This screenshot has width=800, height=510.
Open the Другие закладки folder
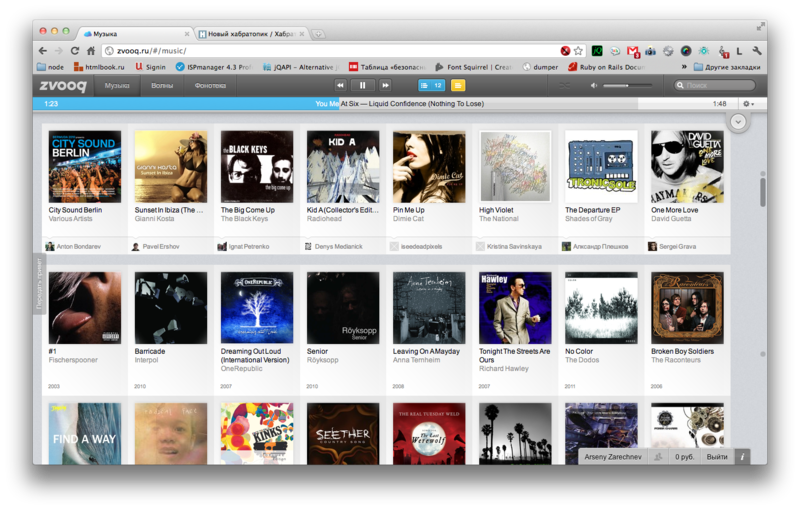click(x=727, y=67)
